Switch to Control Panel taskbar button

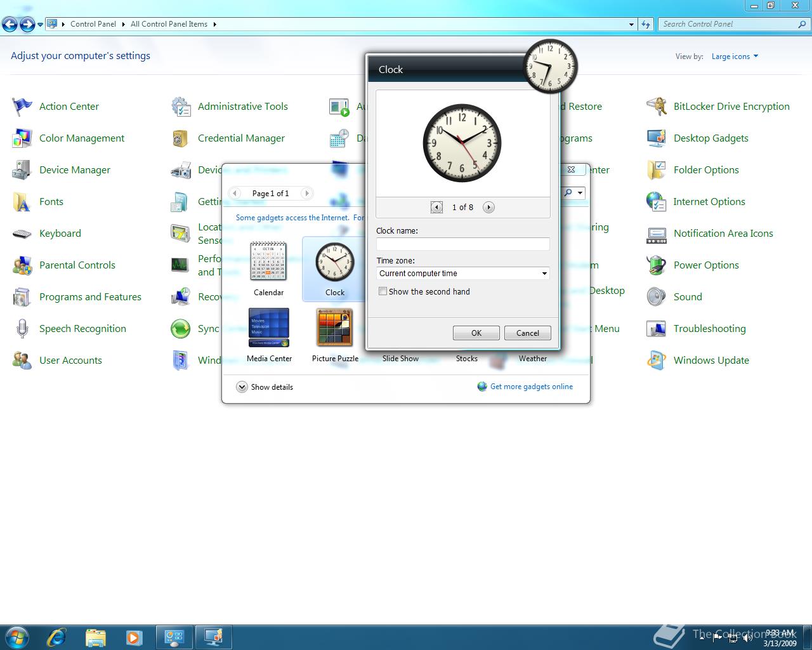pos(174,637)
